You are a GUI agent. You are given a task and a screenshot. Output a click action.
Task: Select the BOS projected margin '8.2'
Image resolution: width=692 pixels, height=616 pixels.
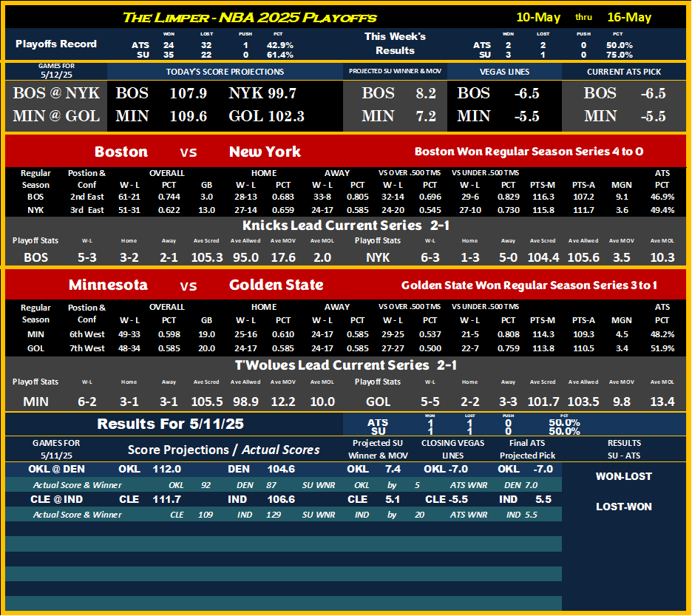coord(426,93)
